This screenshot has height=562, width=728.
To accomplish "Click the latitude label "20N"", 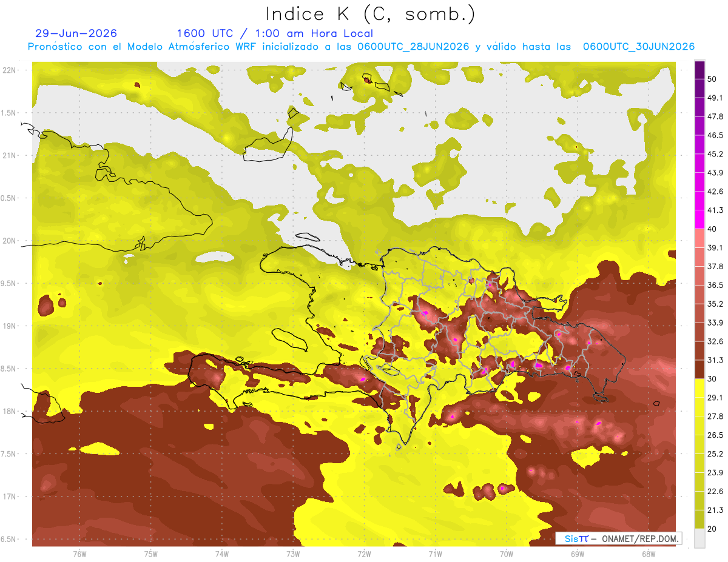I will 10,241.
